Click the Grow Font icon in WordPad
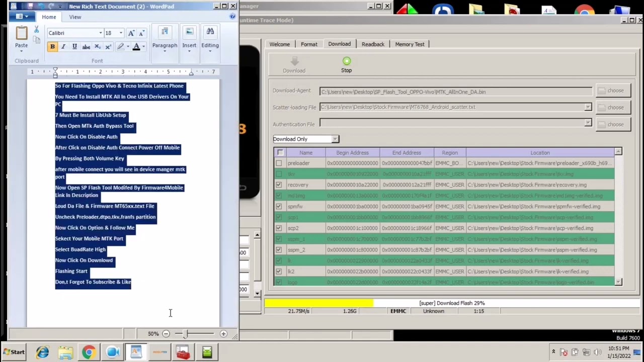The height and width of the screenshot is (362, 644). click(x=131, y=33)
